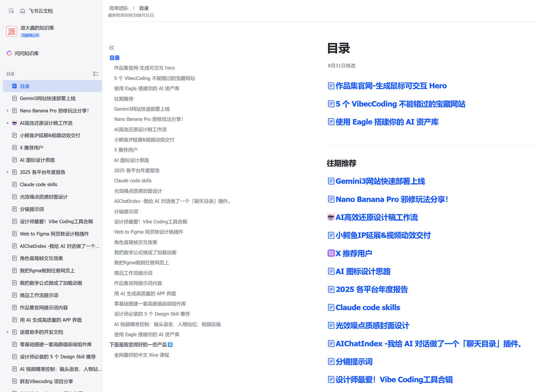
Task: Click the 问问知识库 AI assistant icon
Action: [x=9, y=53]
